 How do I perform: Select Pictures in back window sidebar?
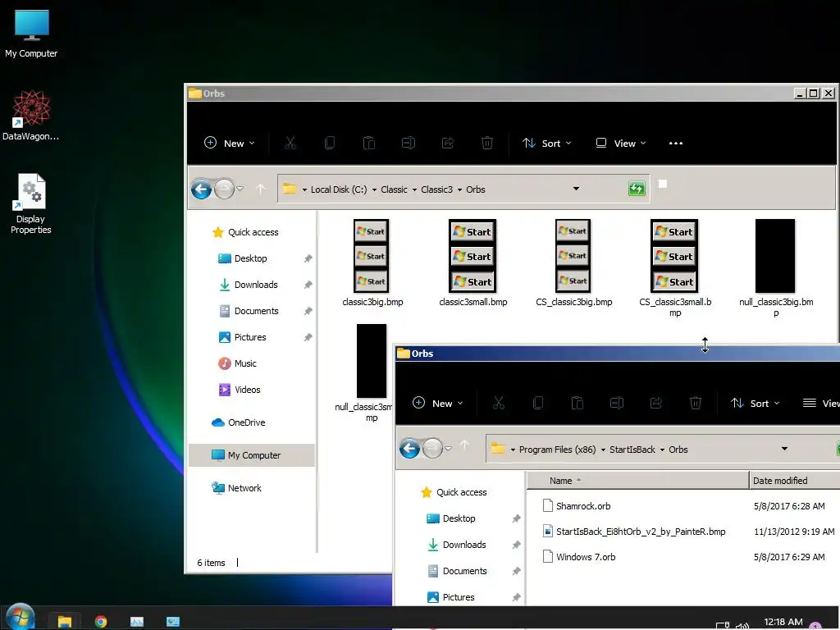tap(242, 337)
